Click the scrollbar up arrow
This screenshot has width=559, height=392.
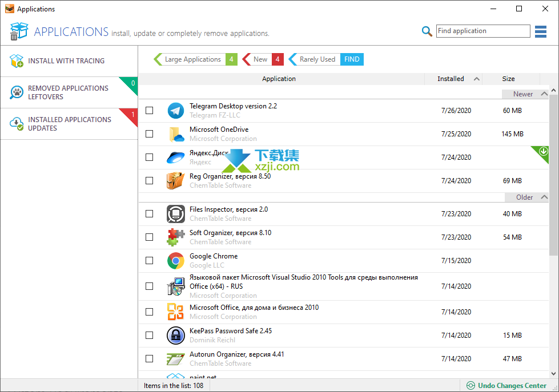coord(554,91)
